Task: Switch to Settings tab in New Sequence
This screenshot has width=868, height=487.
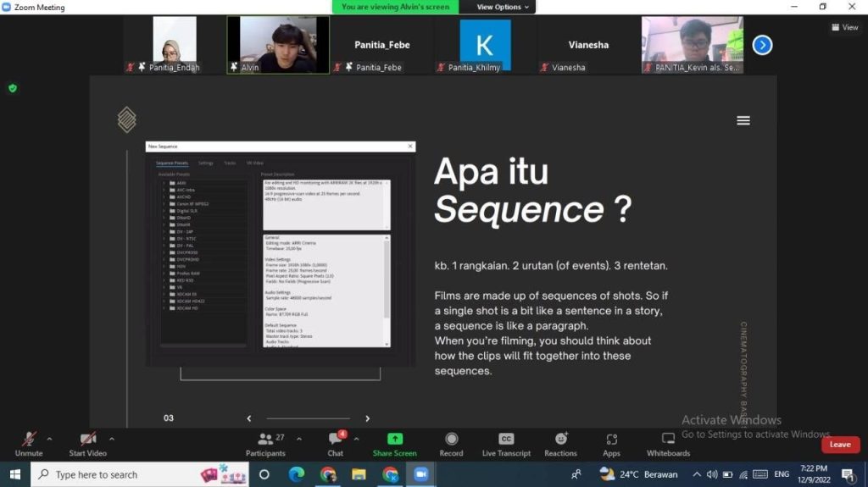Action: pos(205,163)
